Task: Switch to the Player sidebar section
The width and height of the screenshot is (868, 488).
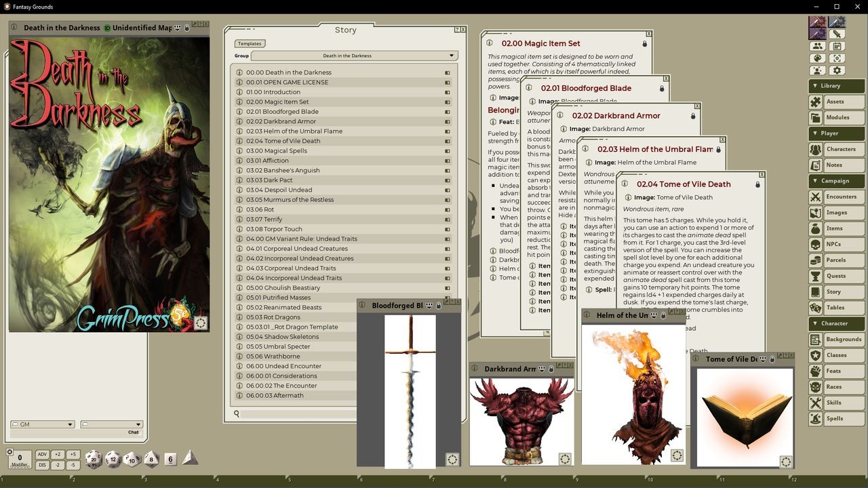Action: click(836, 133)
